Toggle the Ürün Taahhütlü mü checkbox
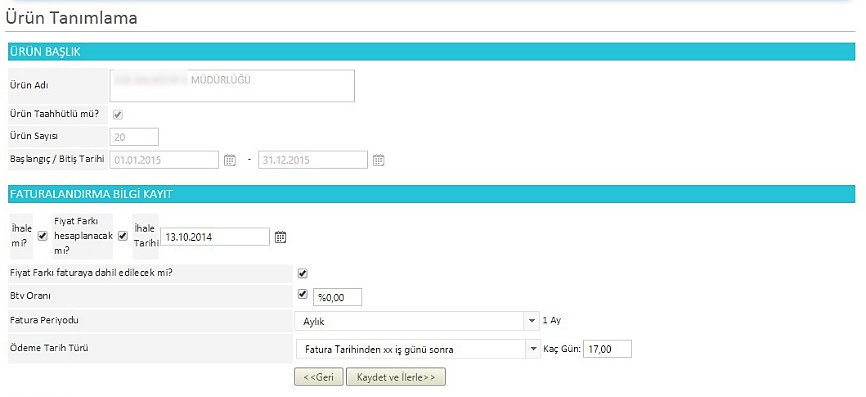866x397 pixels. (x=117, y=115)
